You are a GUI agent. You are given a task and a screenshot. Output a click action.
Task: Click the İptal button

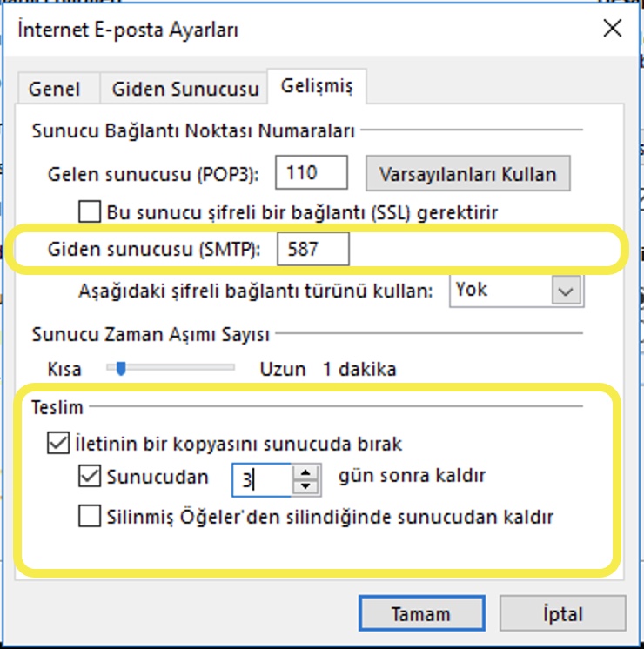[562, 613]
